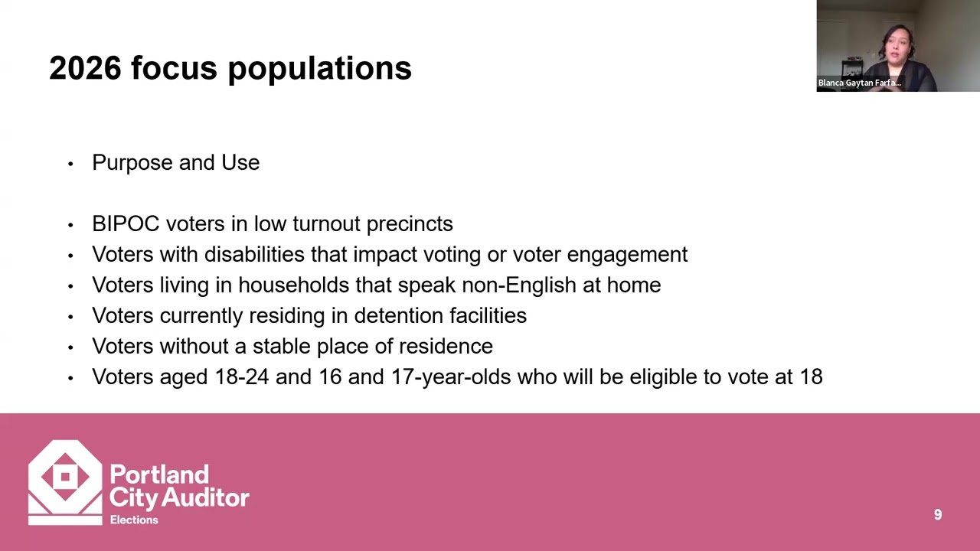Click the detention facilities bullet line
Screen dimensions: 980x551
click(x=309, y=315)
